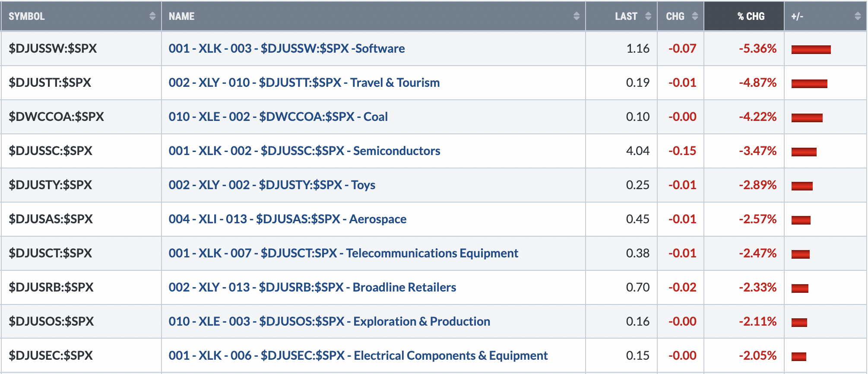This screenshot has width=868, height=374.
Task: Open the Semiconductors link
Action: [304, 151]
